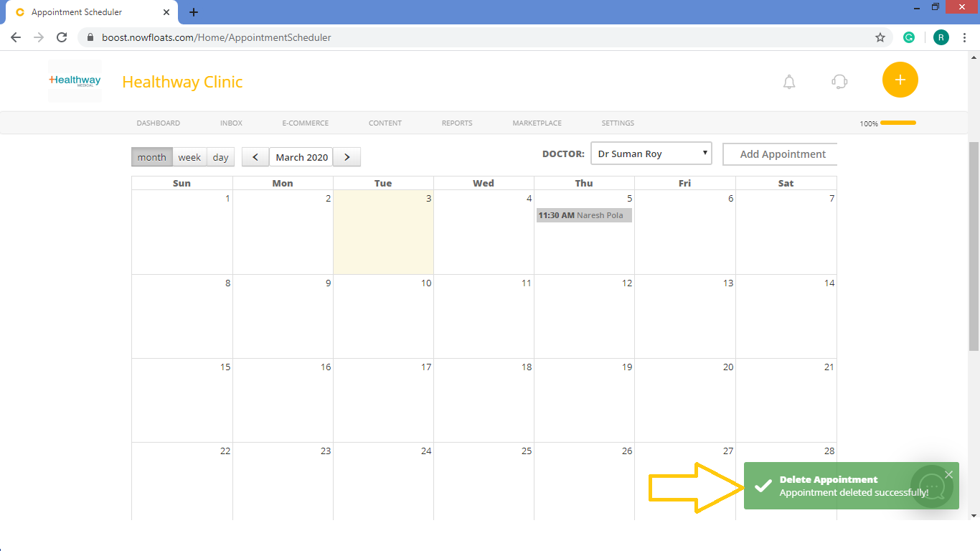Click the Add Appointment button
Screen dimensions: 980x551
tap(780, 154)
